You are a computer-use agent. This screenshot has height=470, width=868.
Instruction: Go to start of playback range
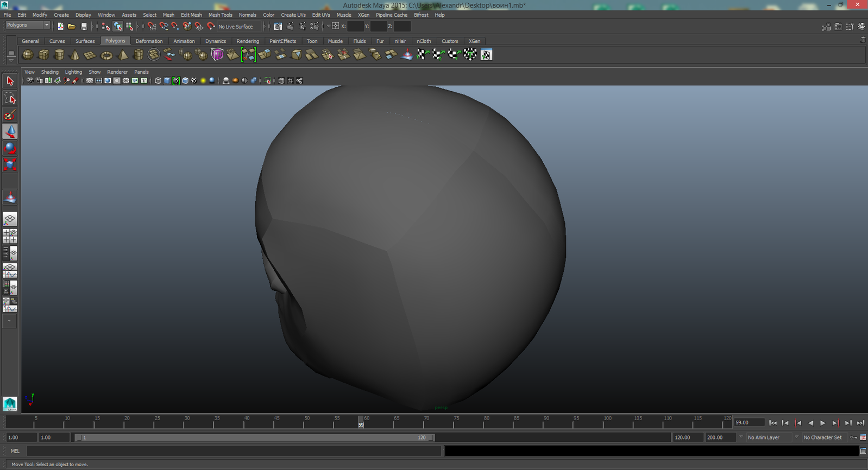(773, 423)
